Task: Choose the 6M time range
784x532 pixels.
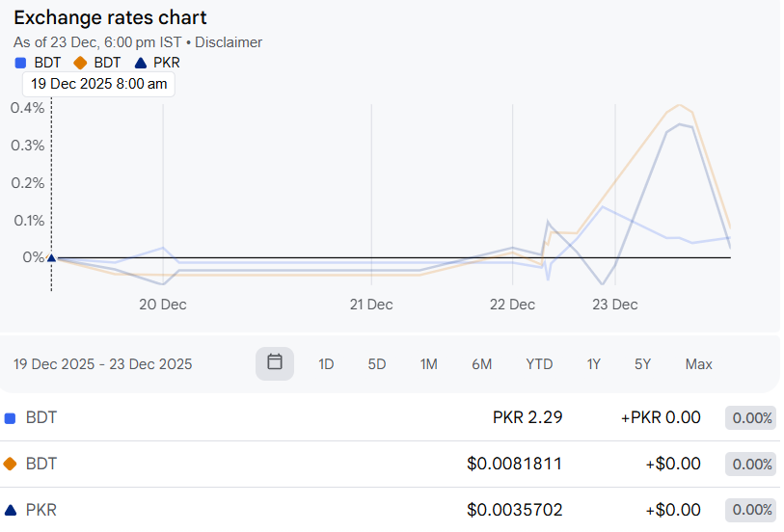Action: (x=481, y=364)
